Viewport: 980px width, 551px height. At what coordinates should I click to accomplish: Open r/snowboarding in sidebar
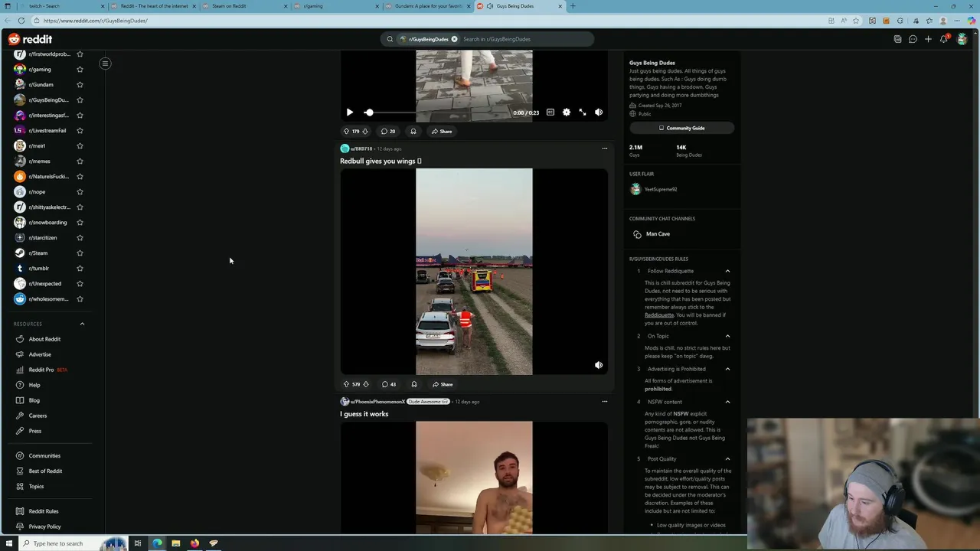pyautogui.click(x=47, y=223)
